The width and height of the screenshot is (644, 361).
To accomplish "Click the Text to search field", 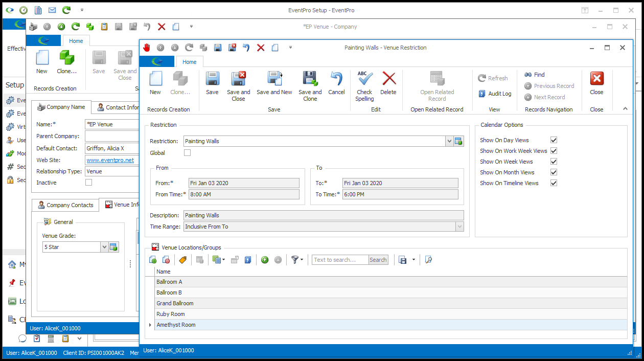I will pyautogui.click(x=340, y=260).
